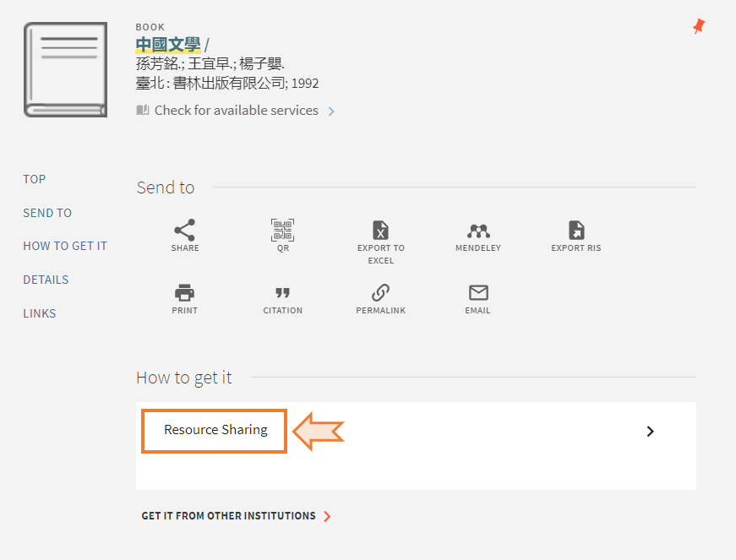The height and width of the screenshot is (560, 736).
Task: Select author line 孫芳銘 text
Action: [210, 63]
